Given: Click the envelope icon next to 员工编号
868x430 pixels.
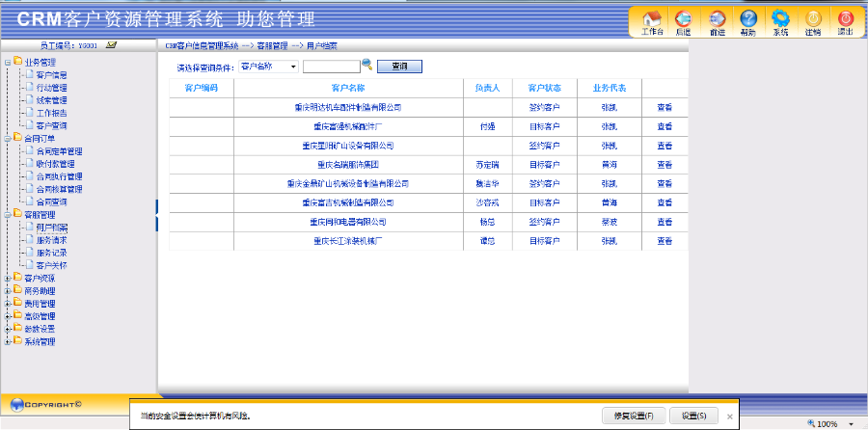Looking at the screenshot, I should click(x=111, y=45).
